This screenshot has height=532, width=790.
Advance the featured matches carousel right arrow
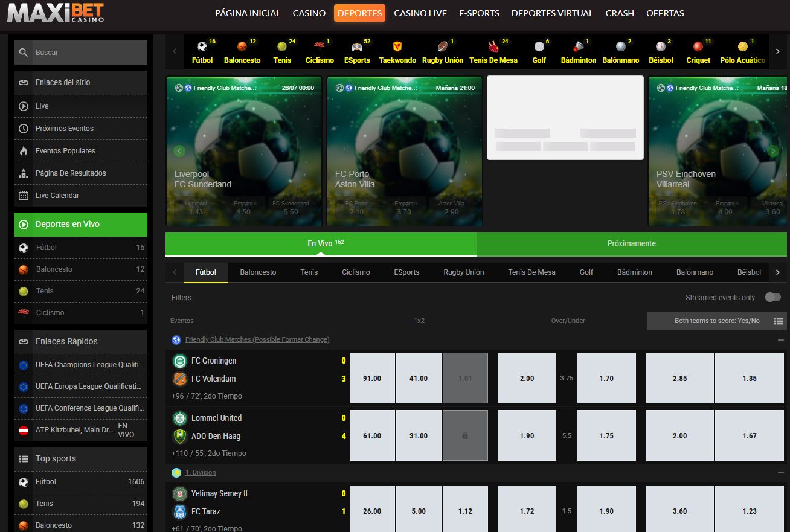coord(774,151)
